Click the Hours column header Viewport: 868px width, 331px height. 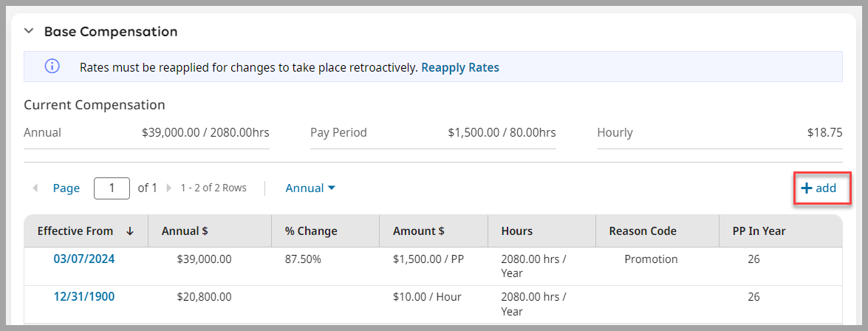pyautogui.click(x=517, y=231)
